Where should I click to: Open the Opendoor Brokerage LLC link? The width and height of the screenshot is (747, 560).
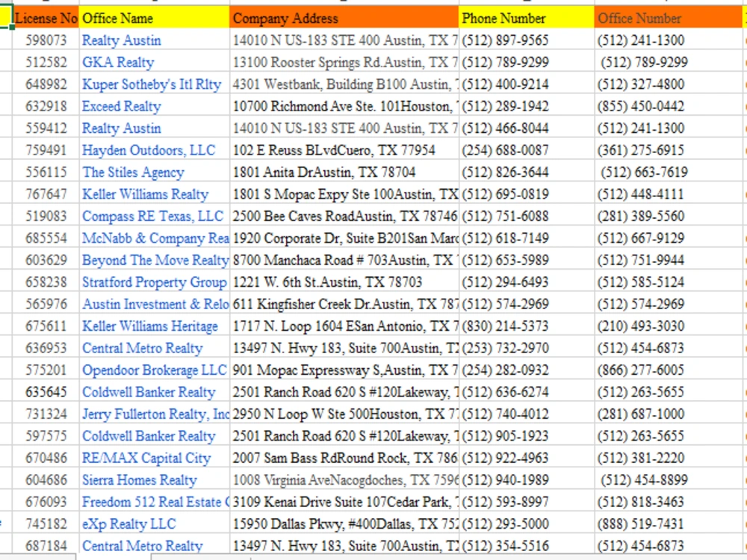coord(155,370)
